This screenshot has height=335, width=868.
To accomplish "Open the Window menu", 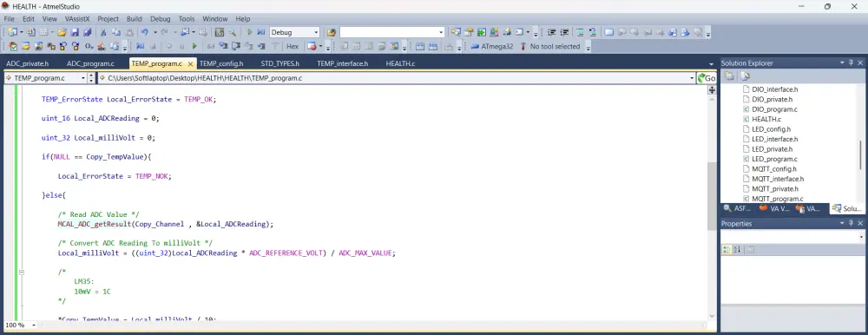I will coord(215,19).
